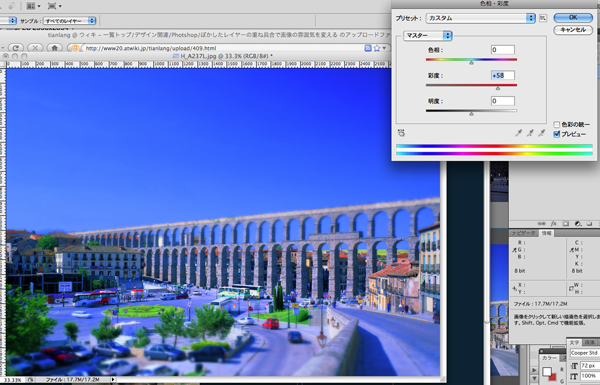Viewport: 600px width, 385px height.
Task: Enable the 色彩の統一 colorize checkbox
Action: coord(557,124)
